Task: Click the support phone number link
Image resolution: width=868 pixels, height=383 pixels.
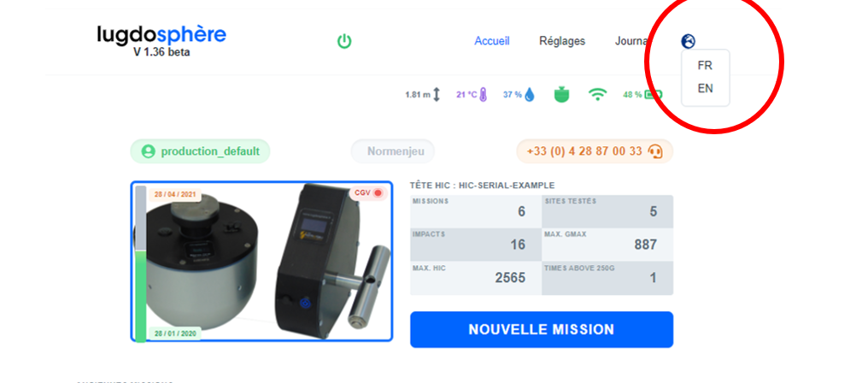Action: point(584,151)
